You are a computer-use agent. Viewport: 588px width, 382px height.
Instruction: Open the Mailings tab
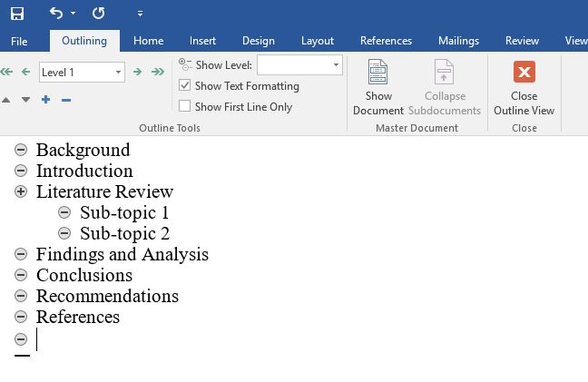point(458,41)
